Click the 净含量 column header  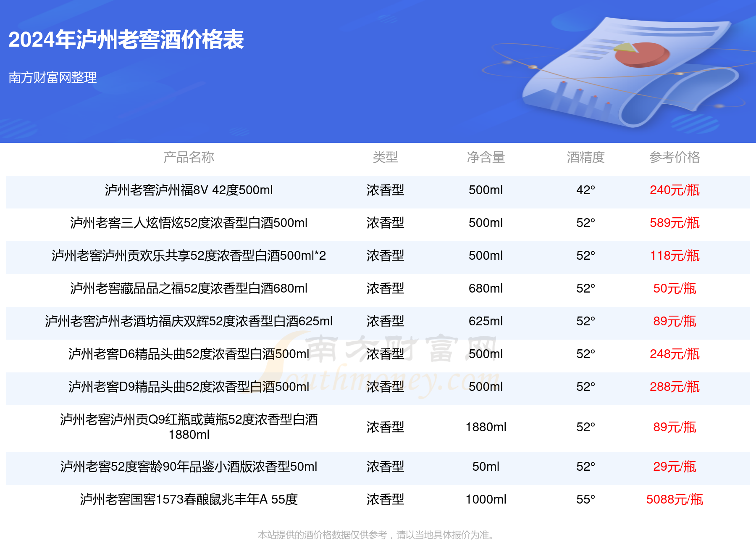click(486, 157)
